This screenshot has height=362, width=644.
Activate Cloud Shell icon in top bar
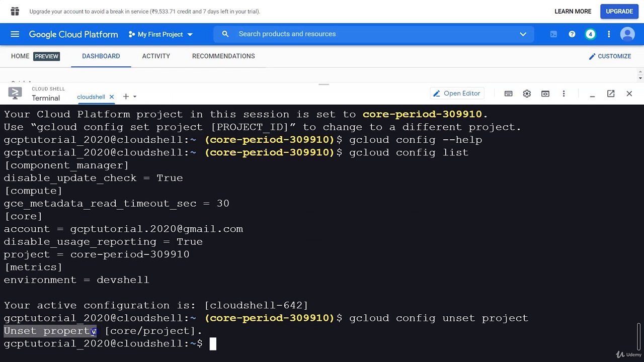coord(553,34)
